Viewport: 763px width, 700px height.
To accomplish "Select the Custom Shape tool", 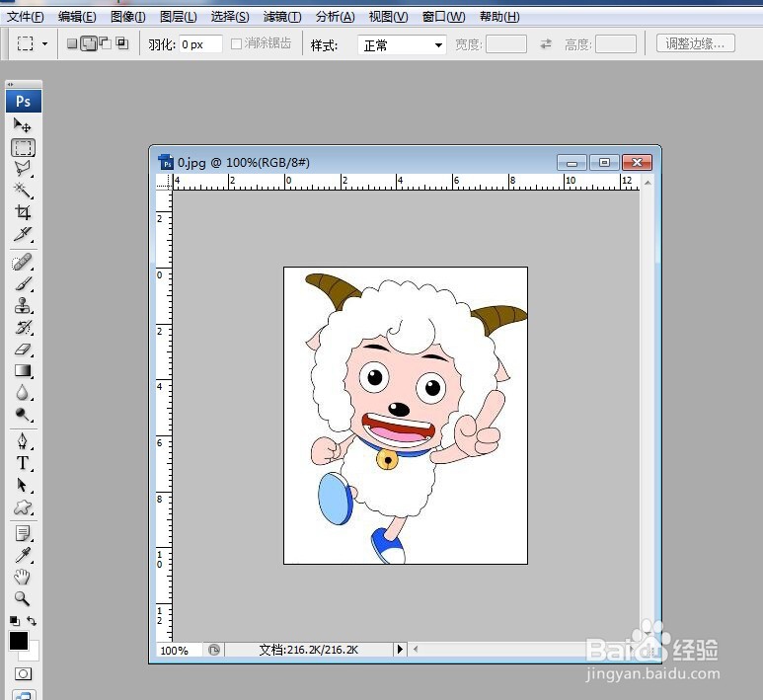I will click(23, 507).
